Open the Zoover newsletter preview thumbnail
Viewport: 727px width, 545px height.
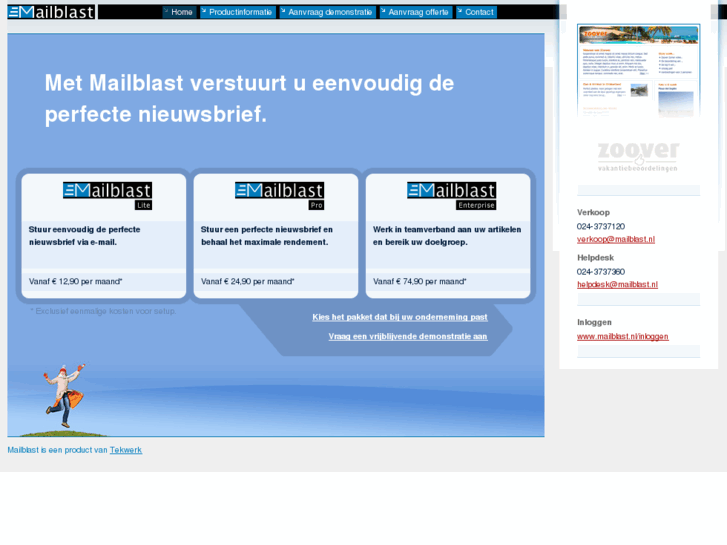638,71
